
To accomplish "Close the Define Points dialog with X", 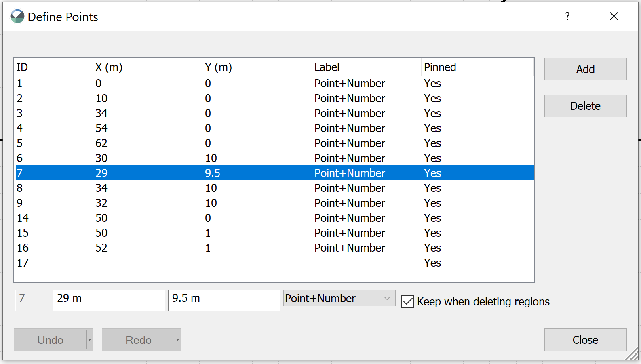I will point(614,17).
